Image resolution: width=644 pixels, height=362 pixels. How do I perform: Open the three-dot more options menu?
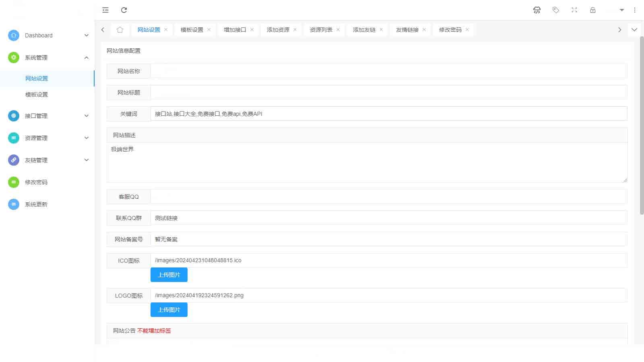tap(635, 10)
